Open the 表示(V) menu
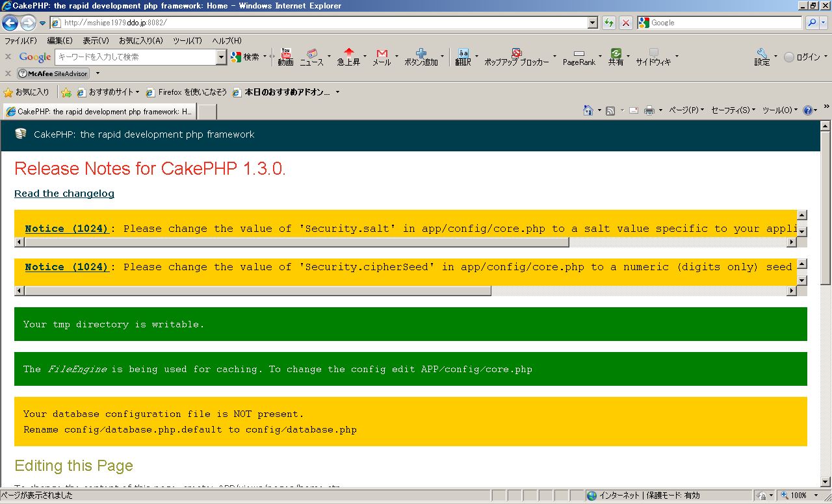 [96, 40]
